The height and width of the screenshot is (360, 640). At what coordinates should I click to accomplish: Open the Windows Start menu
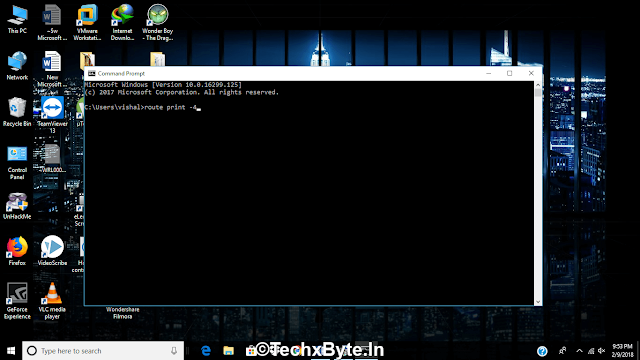pyautogui.click(x=11, y=351)
